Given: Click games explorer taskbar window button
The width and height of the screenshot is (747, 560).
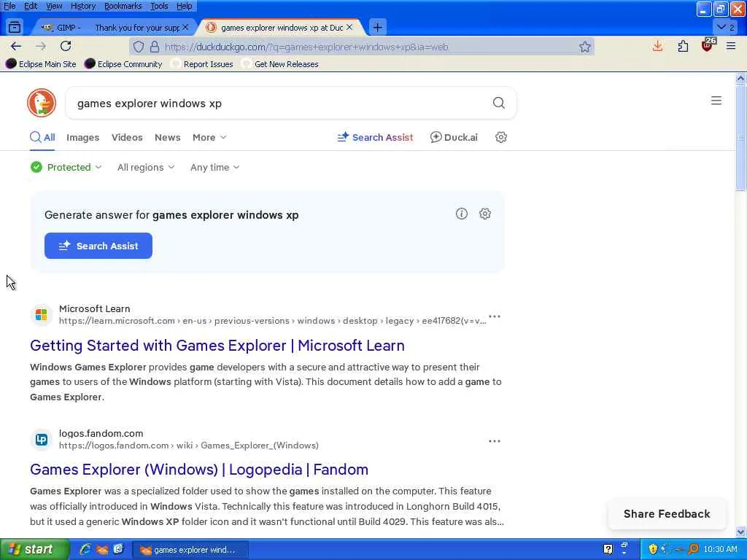Looking at the screenshot, I should coord(190,550).
